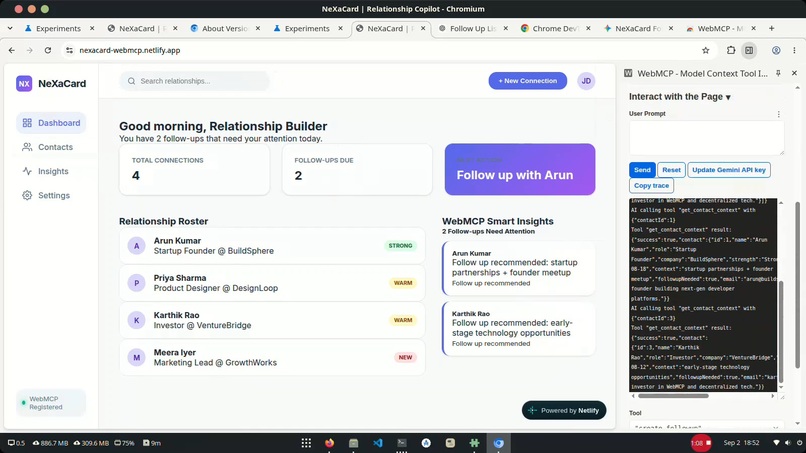Click Karthik Rao's avatar circle K
806x453 pixels.
[x=136, y=320]
